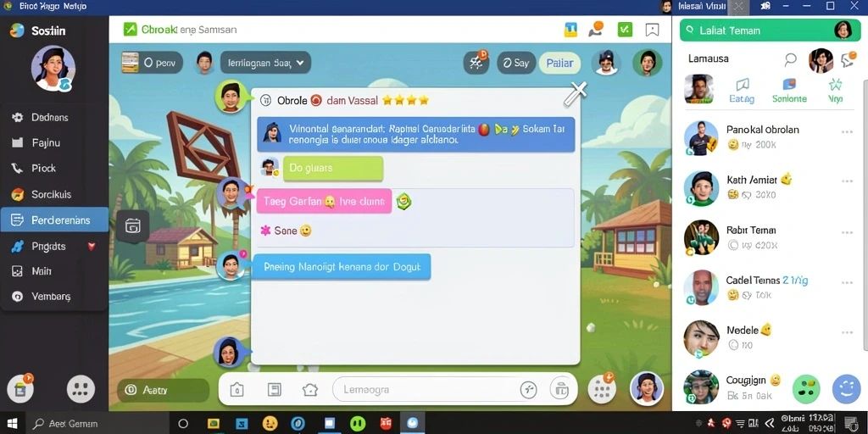
Task: Toggle the green checkmark box in header
Action: point(625,30)
